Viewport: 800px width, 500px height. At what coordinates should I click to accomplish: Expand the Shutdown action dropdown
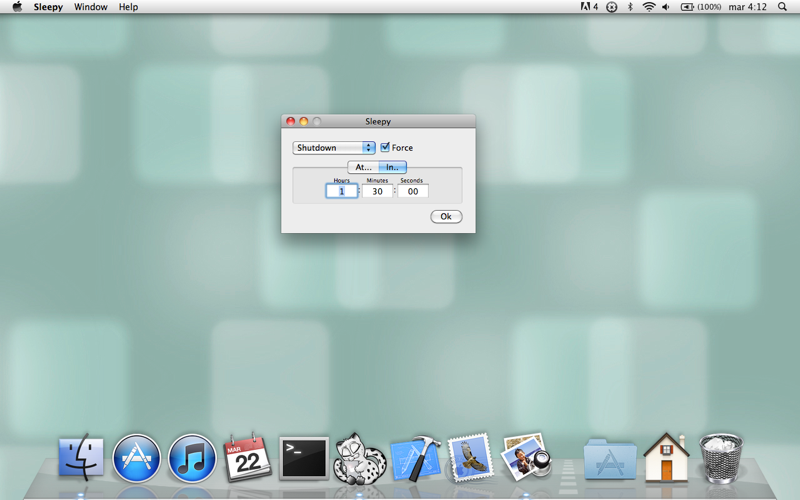(334, 147)
